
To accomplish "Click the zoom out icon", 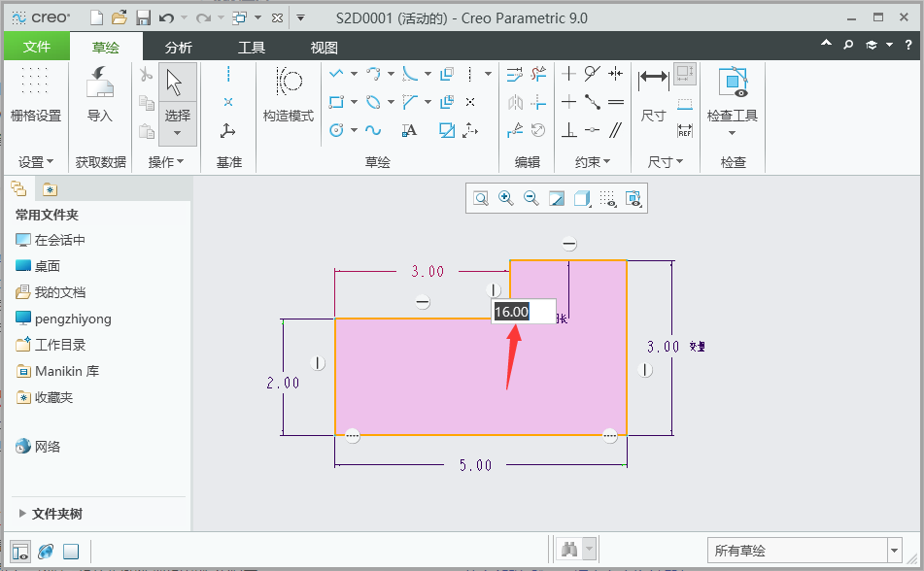I will coord(530,198).
